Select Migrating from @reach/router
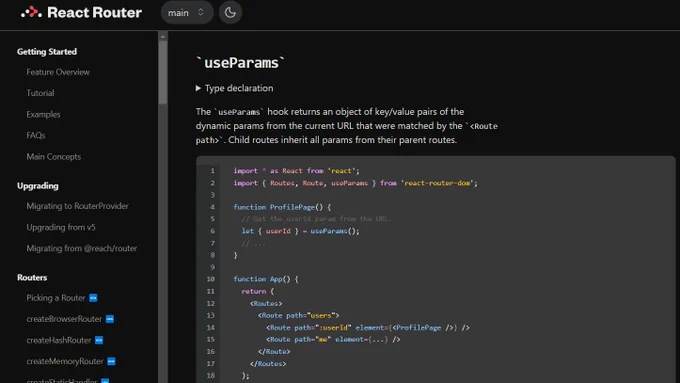The height and width of the screenshot is (383, 680). (82, 248)
